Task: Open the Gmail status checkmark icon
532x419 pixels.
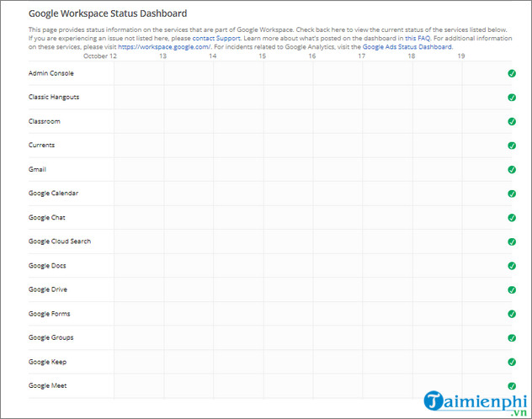Action: coord(512,169)
